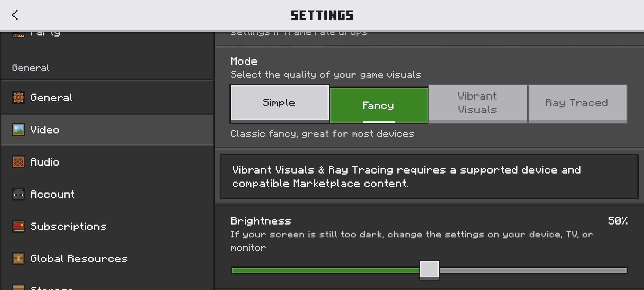Click the Global Resources chest icon
Viewport: 644px width, 290px height.
tap(19, 259)
